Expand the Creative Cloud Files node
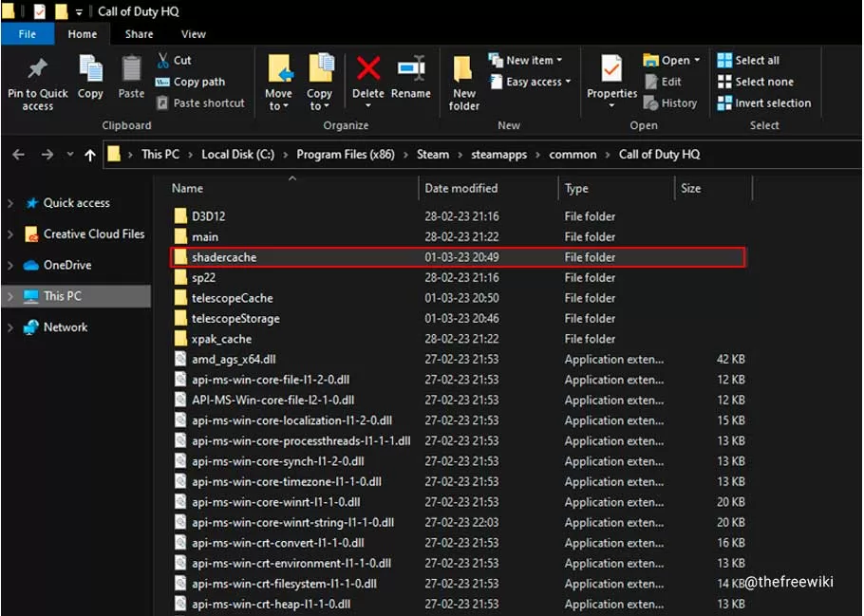Image resolution: width=864 pixels, height=616 pixels. [x=9, y=234]
